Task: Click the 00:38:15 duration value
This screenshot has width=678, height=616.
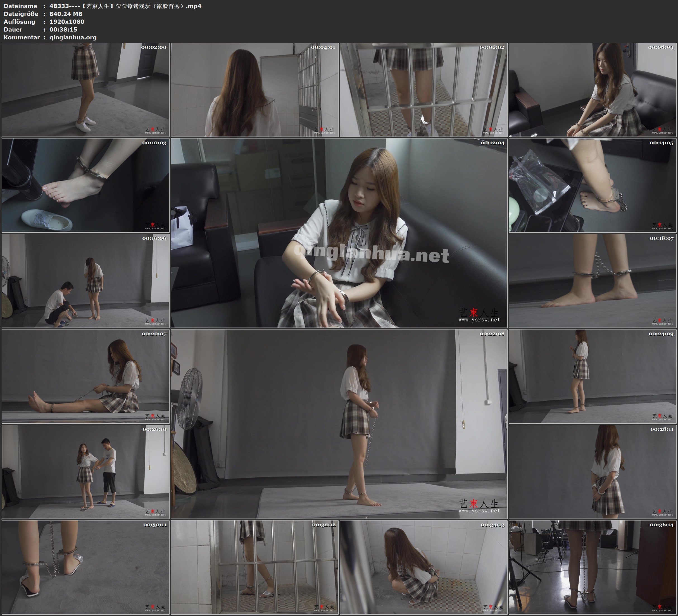Action: pyautogui.click(x=63, y=30)
